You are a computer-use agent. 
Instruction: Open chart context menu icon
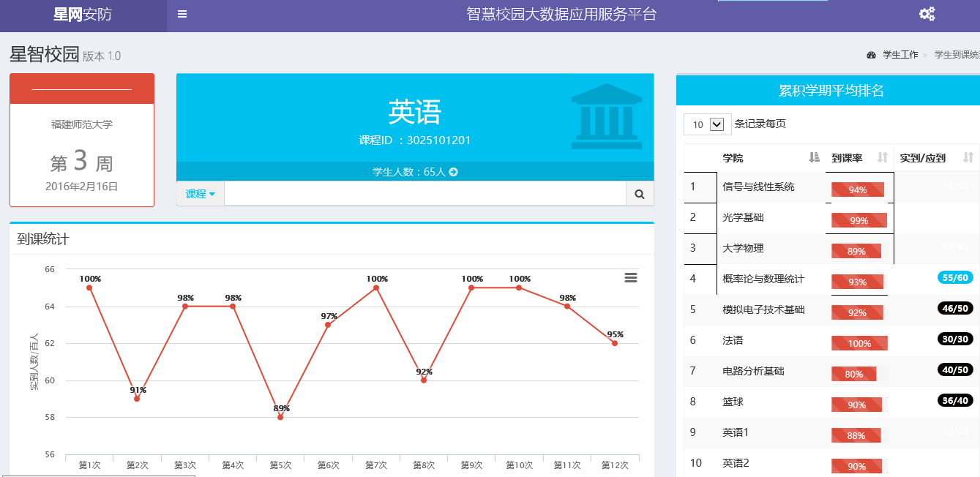pos(630,277)
